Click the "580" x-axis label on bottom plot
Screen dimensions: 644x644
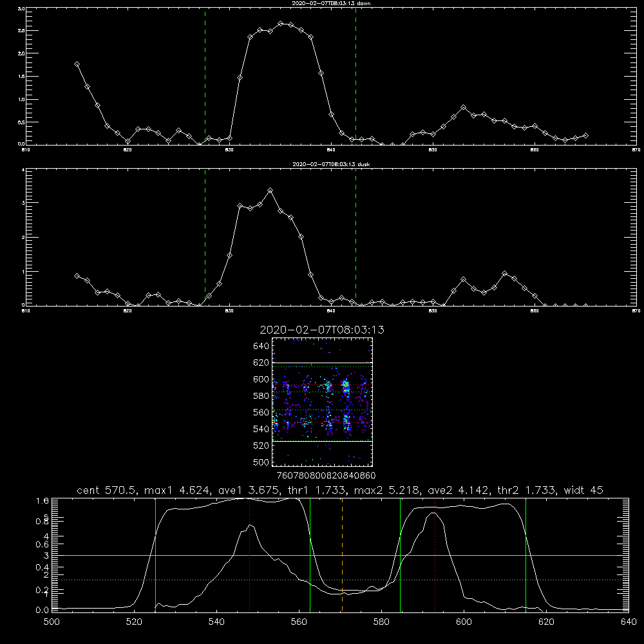coord(381,622)
